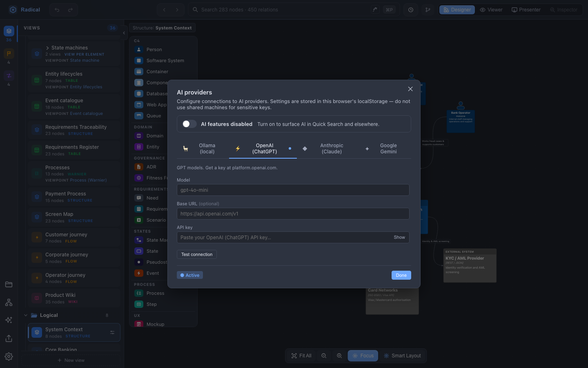Click the Active provider badge
This screenshot has height=368, width=588.
pyautogui.click(x=190, y=275)
